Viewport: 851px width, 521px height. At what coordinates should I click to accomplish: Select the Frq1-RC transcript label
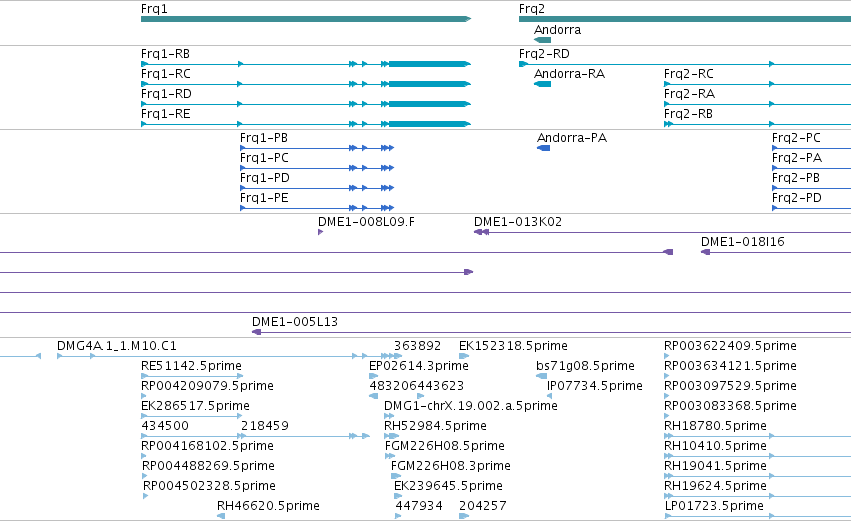coord(166,74)
